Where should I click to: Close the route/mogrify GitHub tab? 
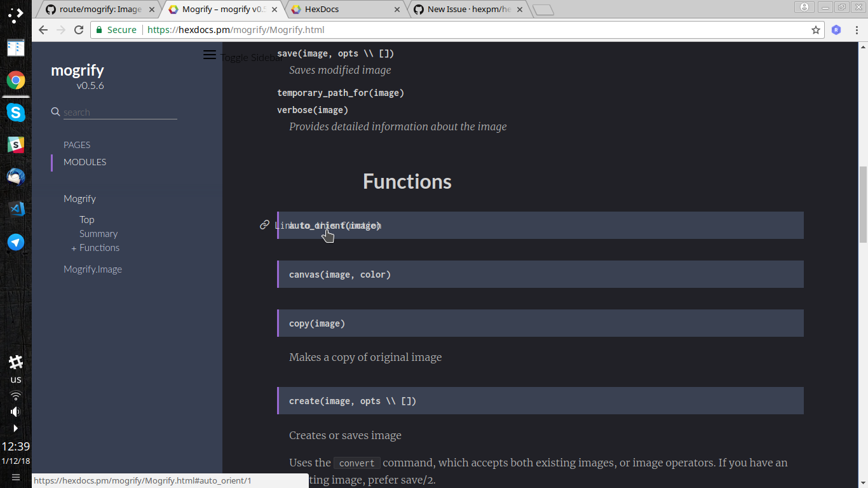(152, 10)
